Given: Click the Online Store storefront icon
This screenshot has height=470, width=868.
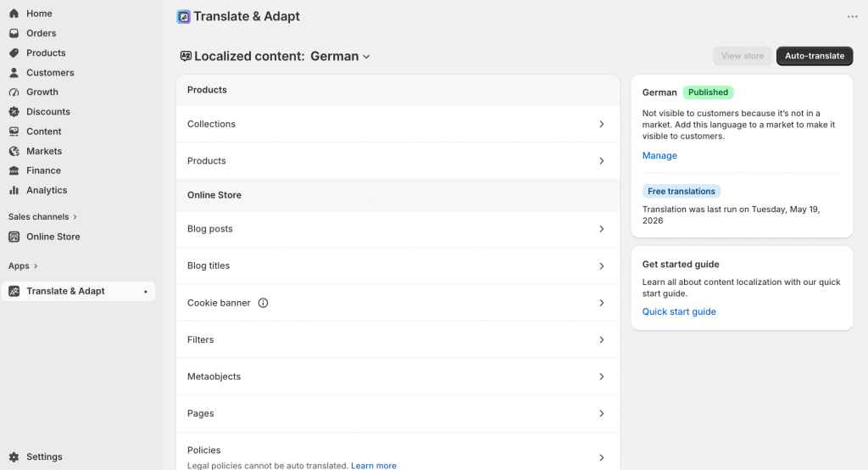Looking at the screenshot, I should [x=14, y=237].
